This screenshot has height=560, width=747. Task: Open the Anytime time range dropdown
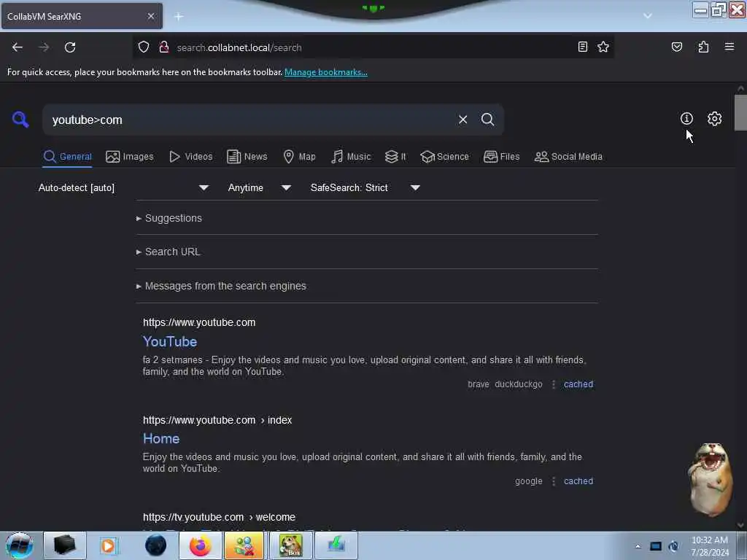tap(260, 187)
